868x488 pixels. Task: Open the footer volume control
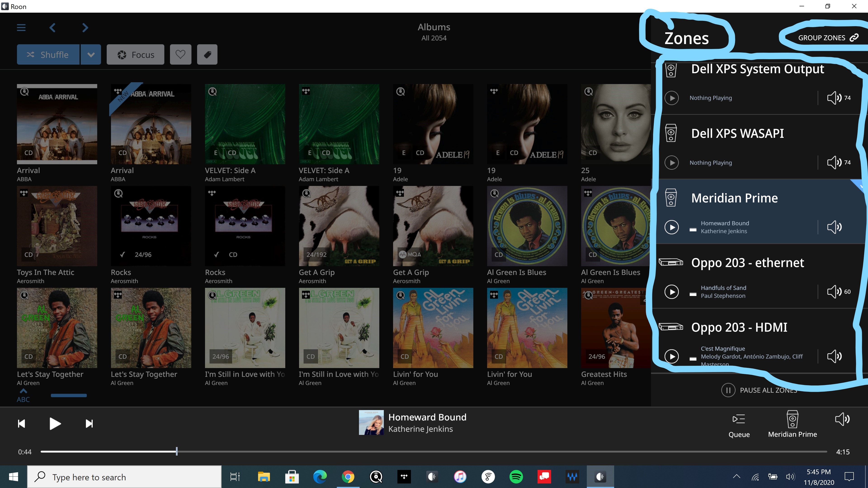[842, 420]
